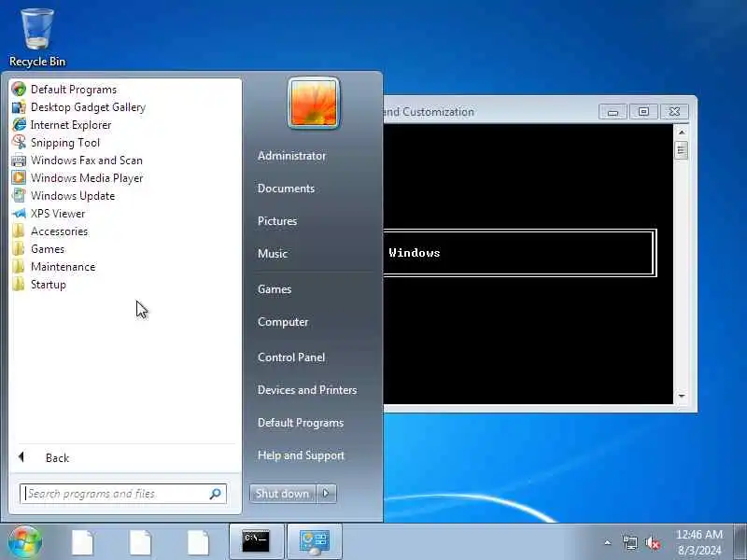Click the Games folder icon in programs list

tap(19, 248)
